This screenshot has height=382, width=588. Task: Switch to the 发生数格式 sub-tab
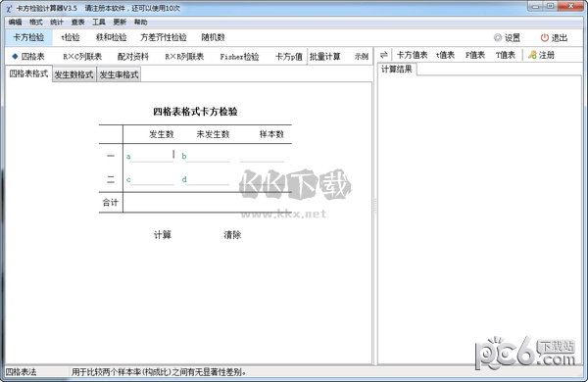pos(73,74)
